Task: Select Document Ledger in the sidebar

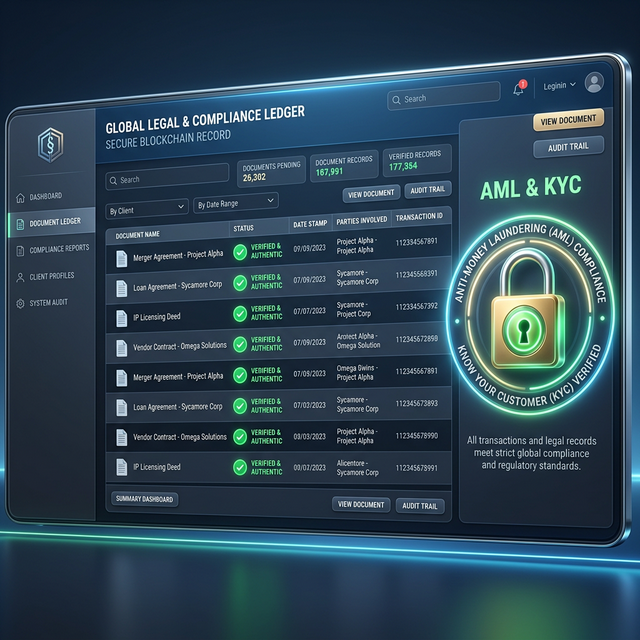Action: click(52, 223)
